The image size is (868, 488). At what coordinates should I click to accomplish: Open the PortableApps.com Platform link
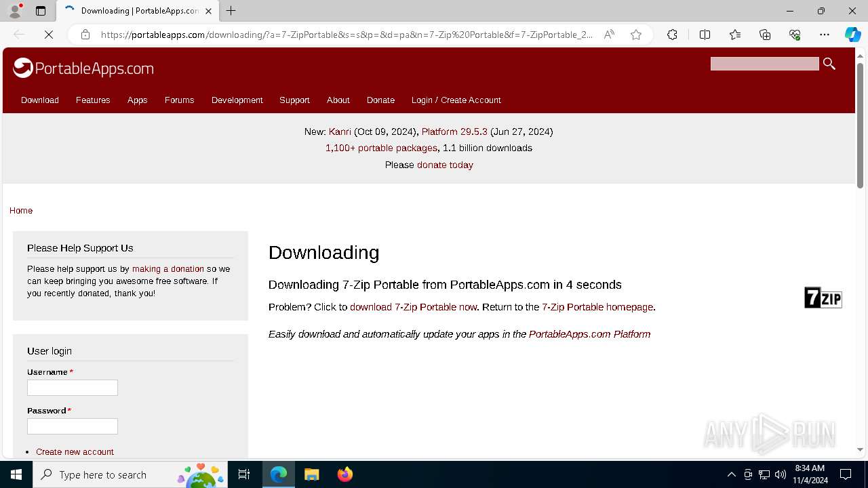(589, 334)
